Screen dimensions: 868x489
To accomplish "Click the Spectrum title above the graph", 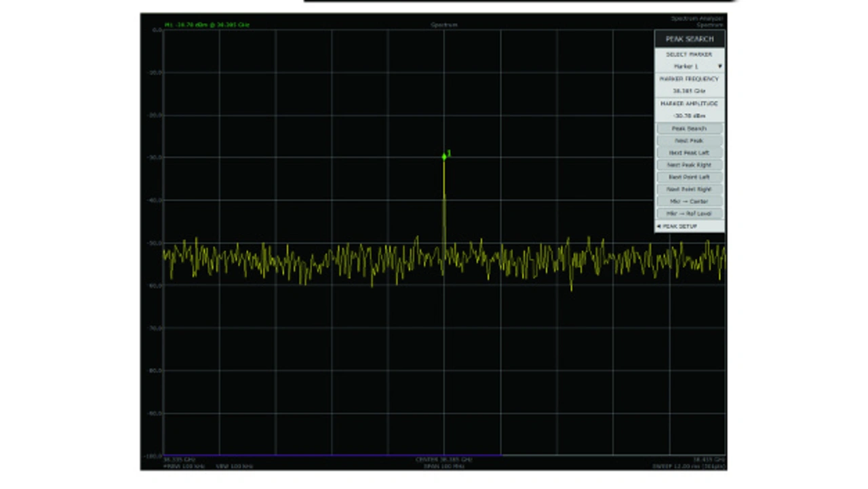I will (444, 25).
